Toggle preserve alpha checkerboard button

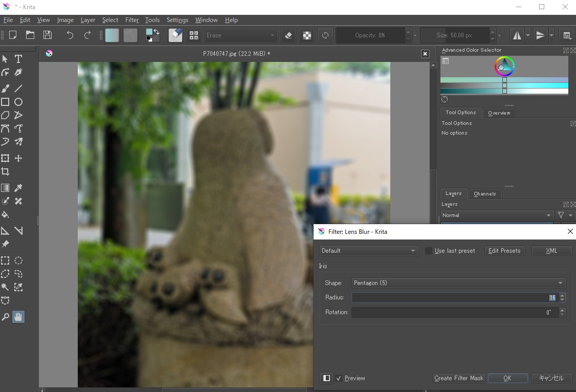307,35
